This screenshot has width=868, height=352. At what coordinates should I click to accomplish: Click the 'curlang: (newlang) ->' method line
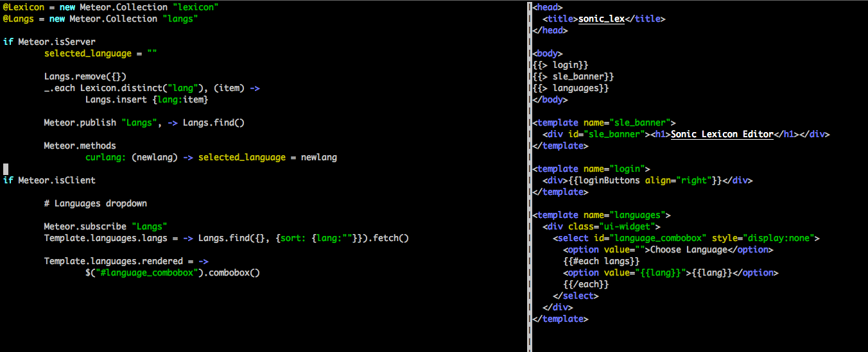point(211,157)
